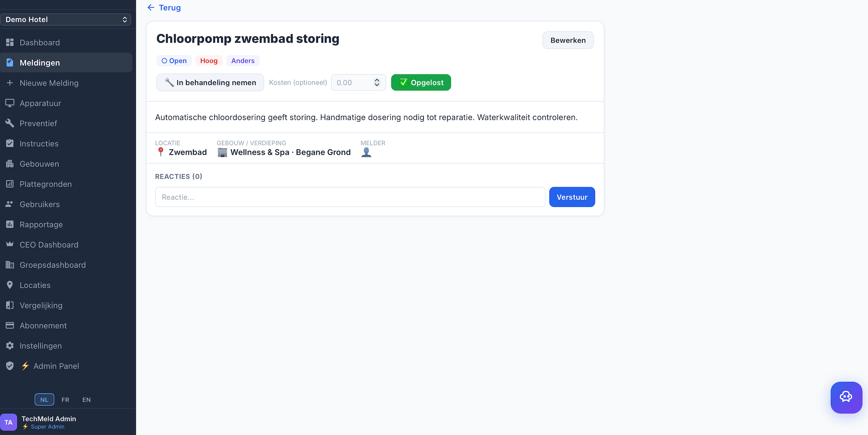The width and height of the screenshot is (868, 435).
Task: Click the Locaties map pin icon
Action: 10,285
